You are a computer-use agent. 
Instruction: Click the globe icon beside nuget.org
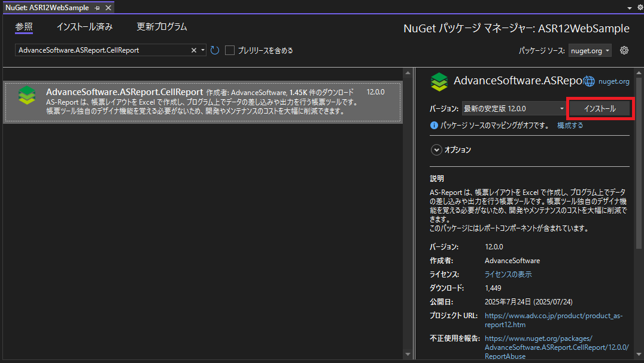(x=589, y=81)
